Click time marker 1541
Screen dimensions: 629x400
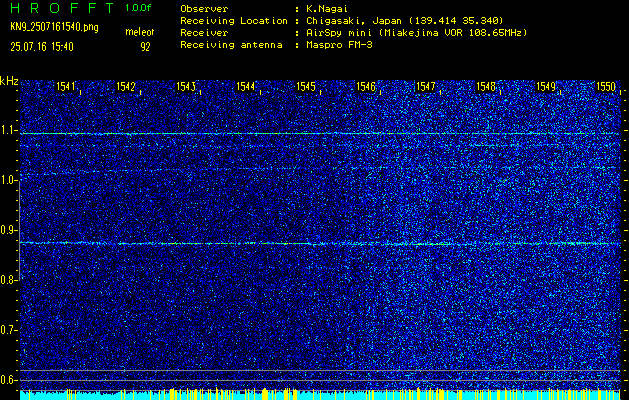(x=66, y=86)
